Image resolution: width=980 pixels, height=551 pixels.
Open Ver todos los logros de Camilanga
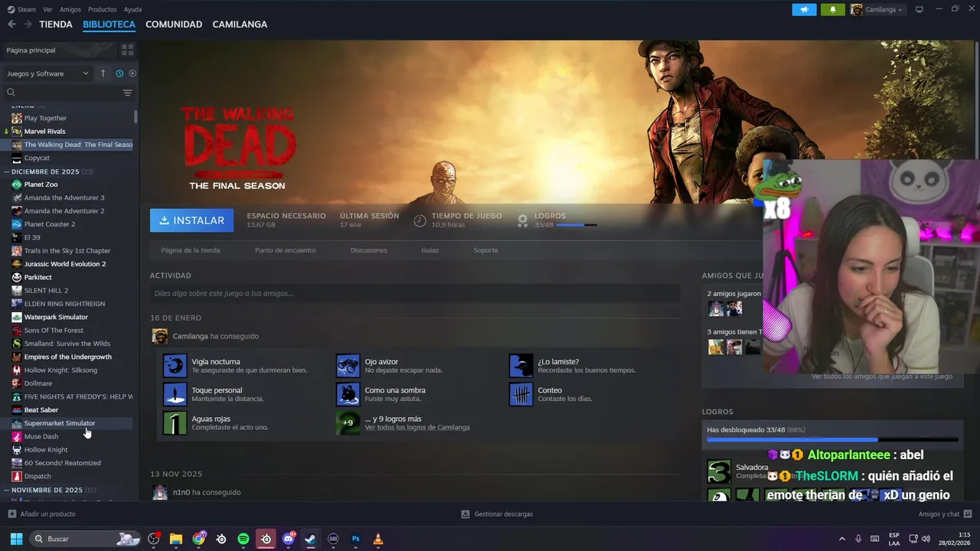[x=416, y=427]
